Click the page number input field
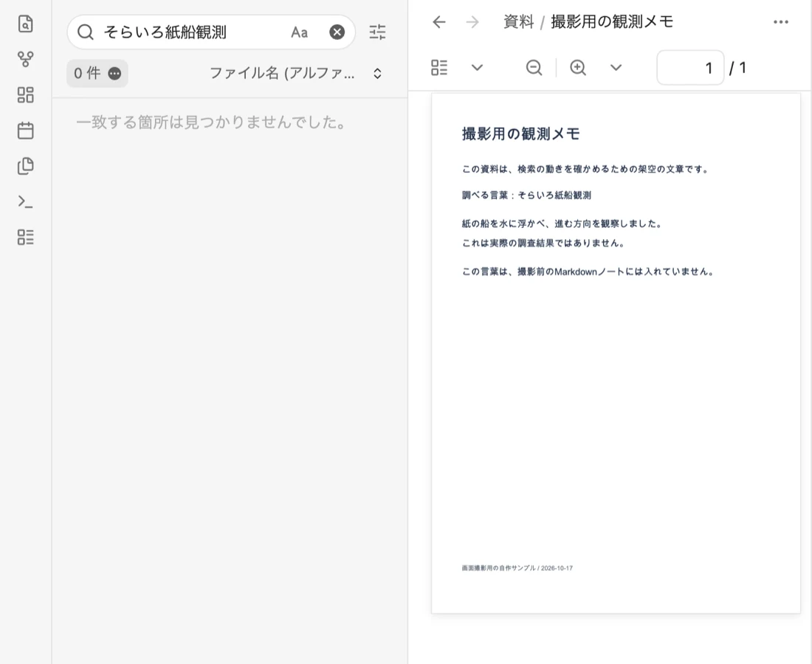This screenshot has width=812, height=664. (x=690, y=68)
